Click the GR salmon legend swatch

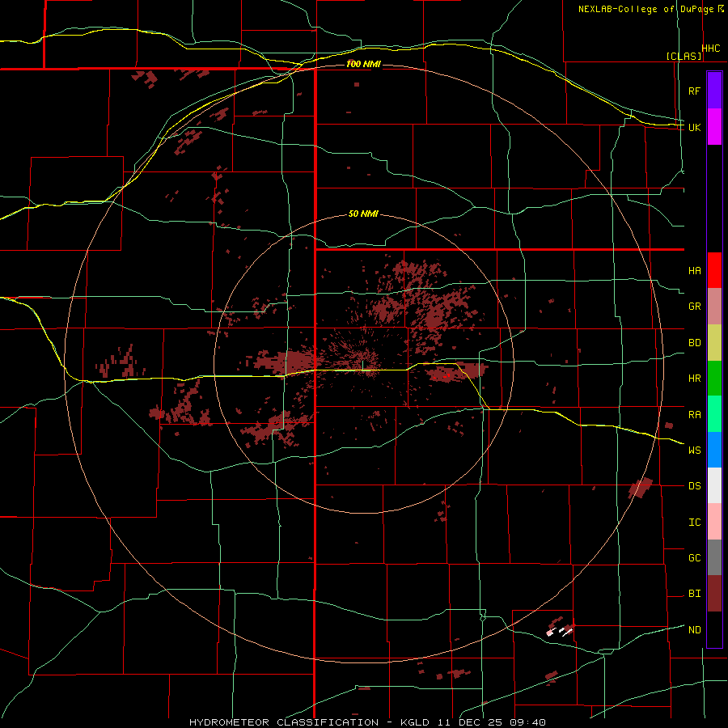click(714, 307)
